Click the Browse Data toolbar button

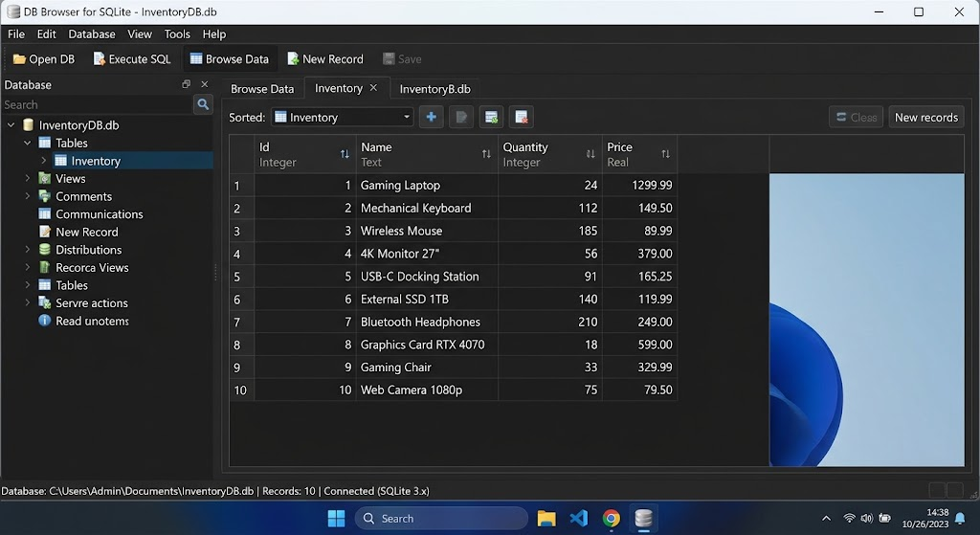click(x=230, y=59)
